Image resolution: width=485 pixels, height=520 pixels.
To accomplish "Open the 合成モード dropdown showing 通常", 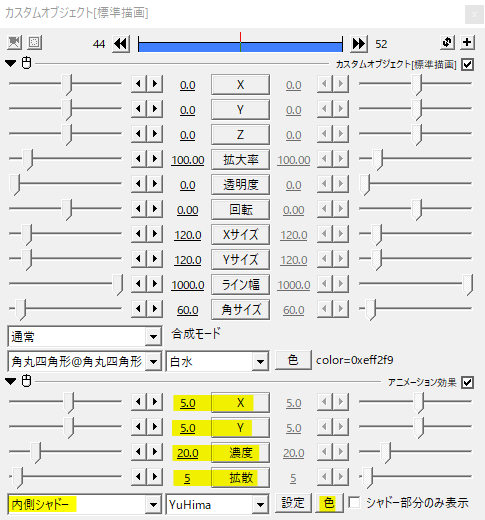I will click(x=85, y=337).
